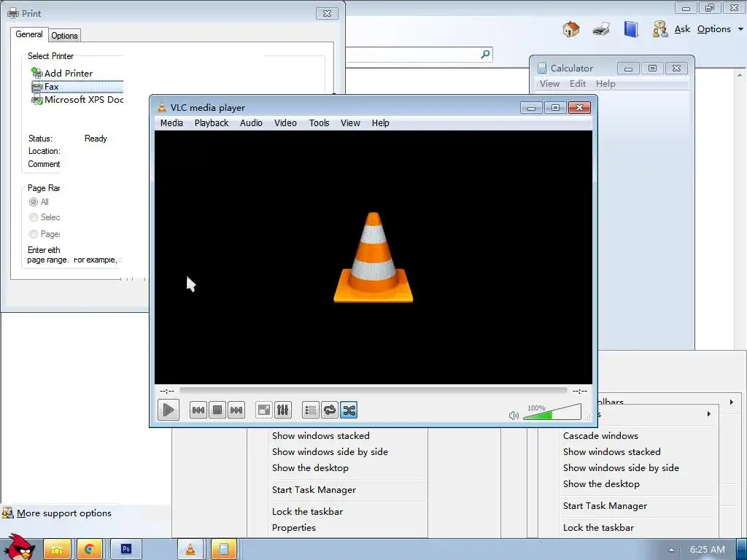Click the Help home icon
Image resolution: width=747 pixels, height=560 pixels.
point(570,29)
